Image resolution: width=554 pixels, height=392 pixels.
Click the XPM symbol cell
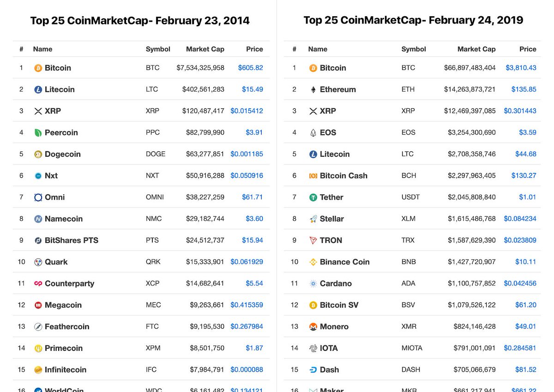153,348
